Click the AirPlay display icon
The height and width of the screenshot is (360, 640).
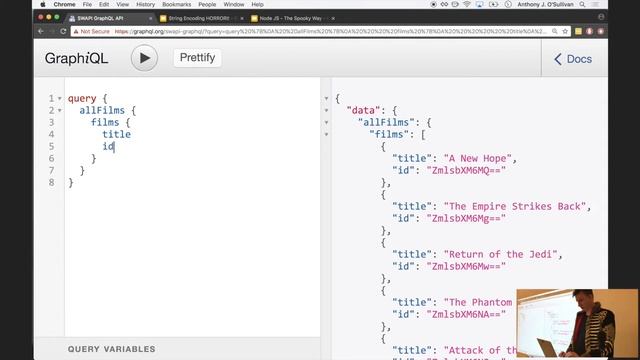coord(480,4)
